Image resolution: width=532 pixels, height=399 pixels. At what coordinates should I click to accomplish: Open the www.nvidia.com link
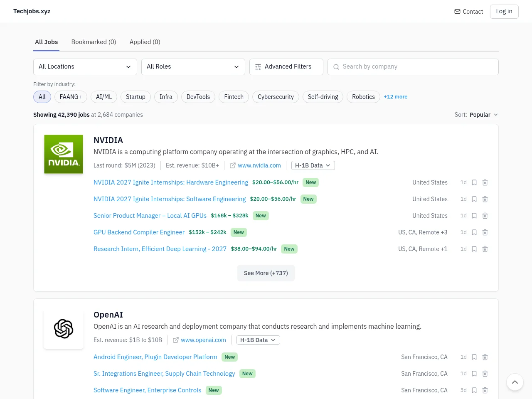[x=256, y=165]
